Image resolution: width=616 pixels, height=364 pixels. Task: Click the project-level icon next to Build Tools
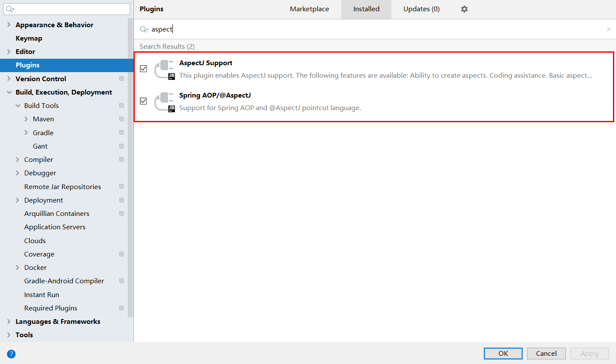(x=121, y=106)
